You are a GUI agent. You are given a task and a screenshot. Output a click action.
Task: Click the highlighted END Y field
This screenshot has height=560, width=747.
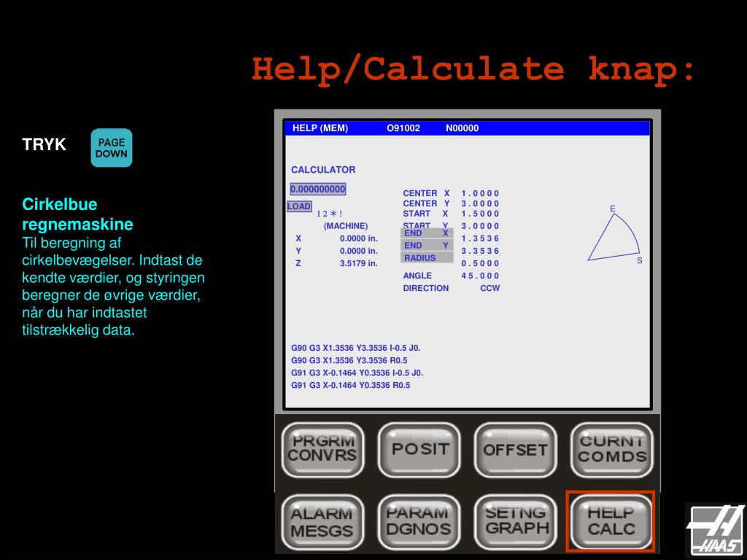point(426,246)
